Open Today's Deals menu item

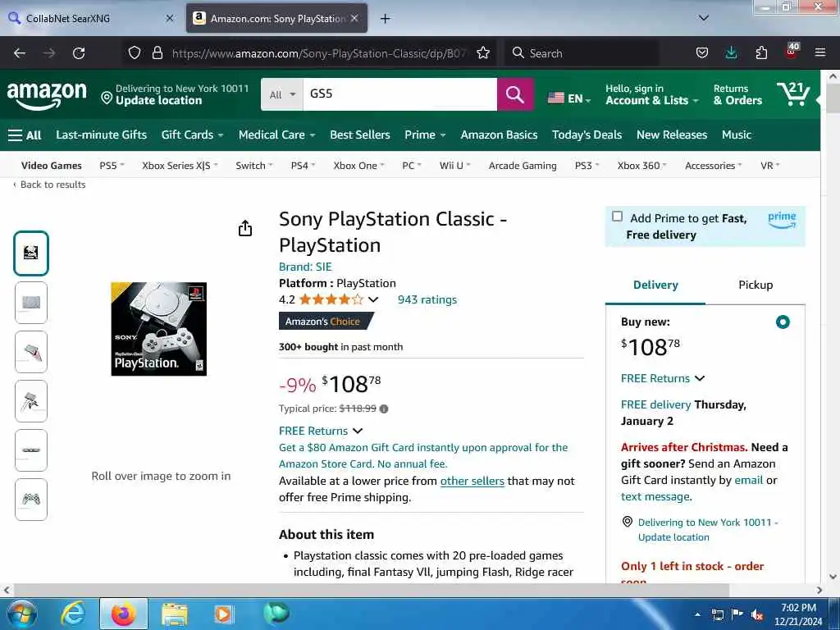pyautogui.click(x=587, y=135)
